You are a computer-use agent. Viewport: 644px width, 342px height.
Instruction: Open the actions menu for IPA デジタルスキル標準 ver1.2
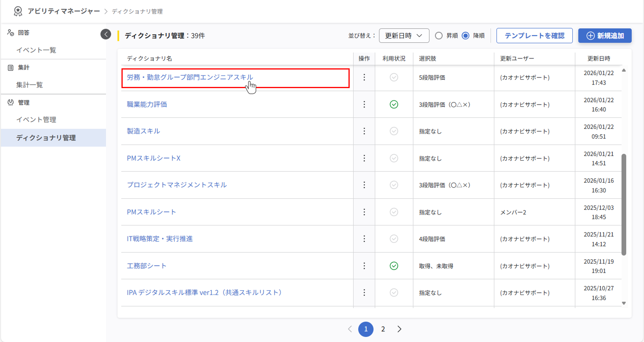tap(364, 293)
